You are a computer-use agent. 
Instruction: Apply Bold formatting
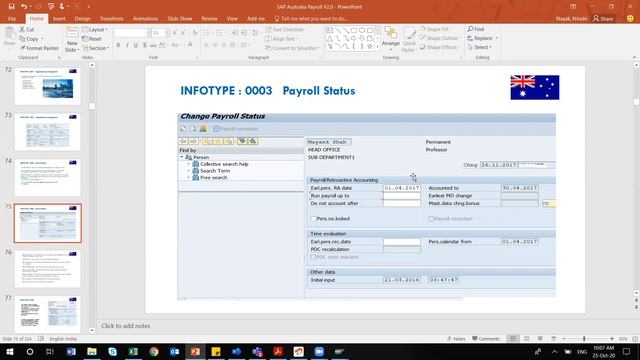click(118, 45)
